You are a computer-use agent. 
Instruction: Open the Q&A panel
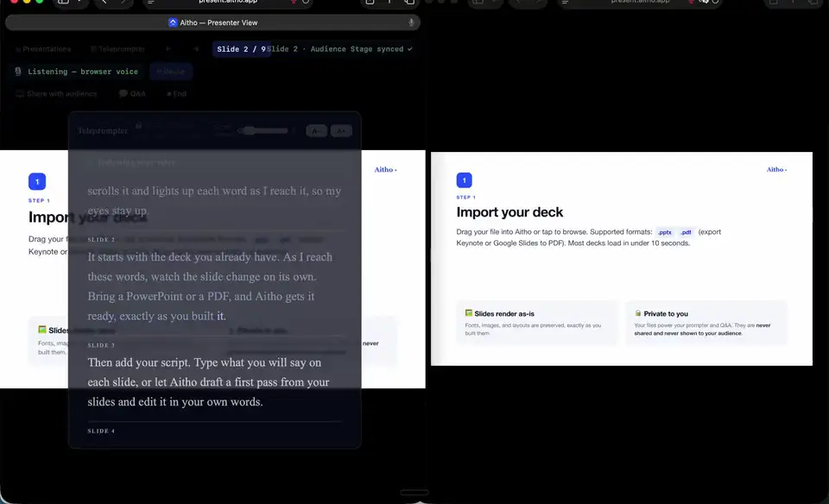[132, 93]
